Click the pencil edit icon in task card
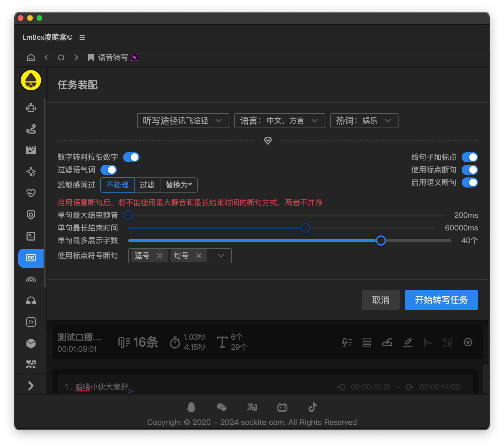 pyautogui.click(x=407, y=342)
